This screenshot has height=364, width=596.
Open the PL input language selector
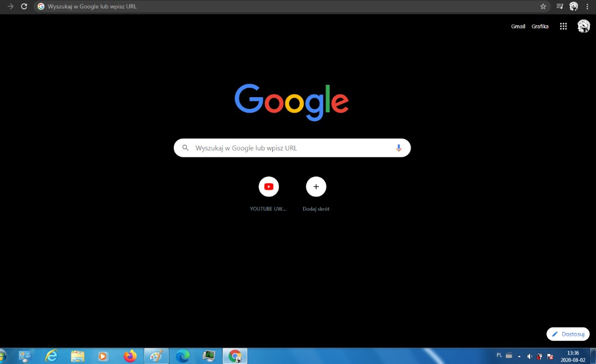coord(499,355)
